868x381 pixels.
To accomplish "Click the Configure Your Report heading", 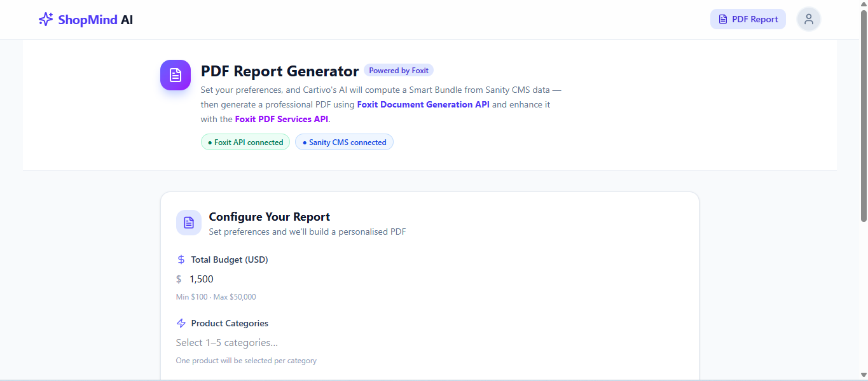I will click(270, 217).
